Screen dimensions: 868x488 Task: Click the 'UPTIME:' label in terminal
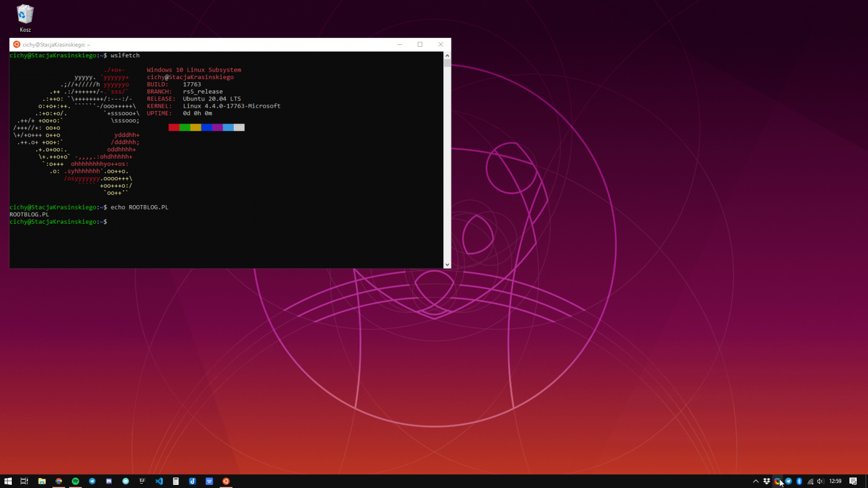160,113
